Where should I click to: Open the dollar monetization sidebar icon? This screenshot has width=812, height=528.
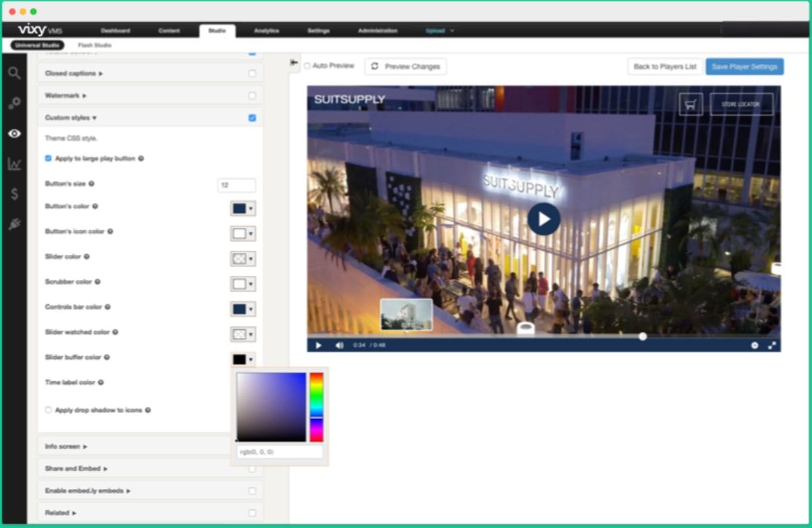(x=14, y=194)
